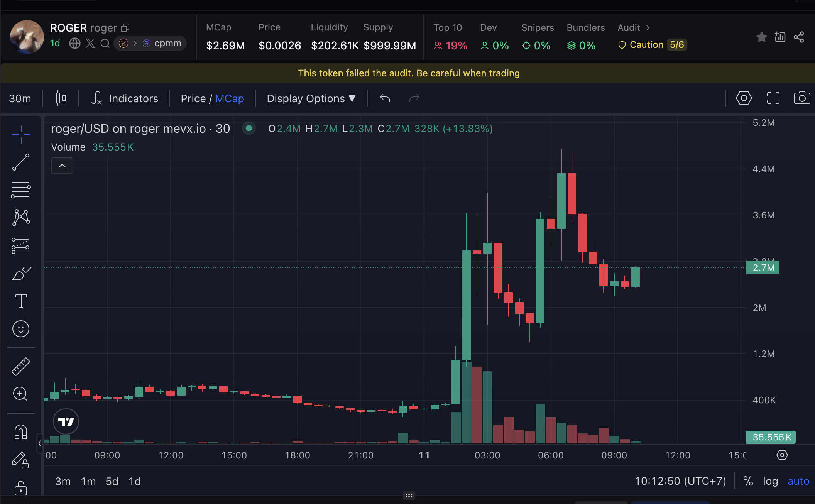Screen dimensions: 815x504
Task: Select the 1d date range
Action: click(135, 481)
